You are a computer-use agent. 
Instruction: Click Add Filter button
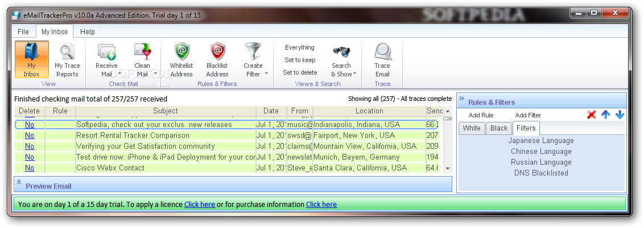click(x=528, y=115)
